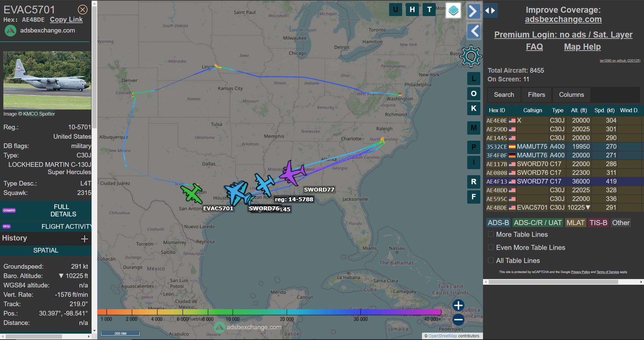Viewport: 644px width, 340px height.
Task: Zoom in with the plus button
Action: pos(458,305)
